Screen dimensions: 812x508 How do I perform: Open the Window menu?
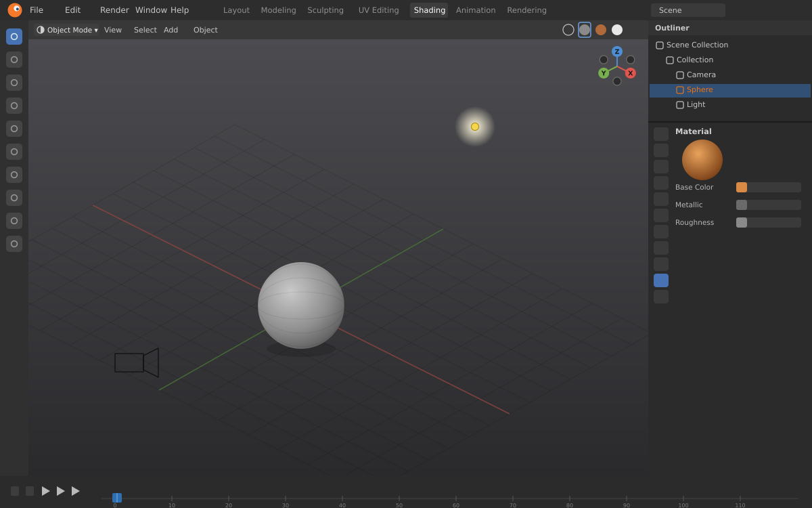pos(151,10)
